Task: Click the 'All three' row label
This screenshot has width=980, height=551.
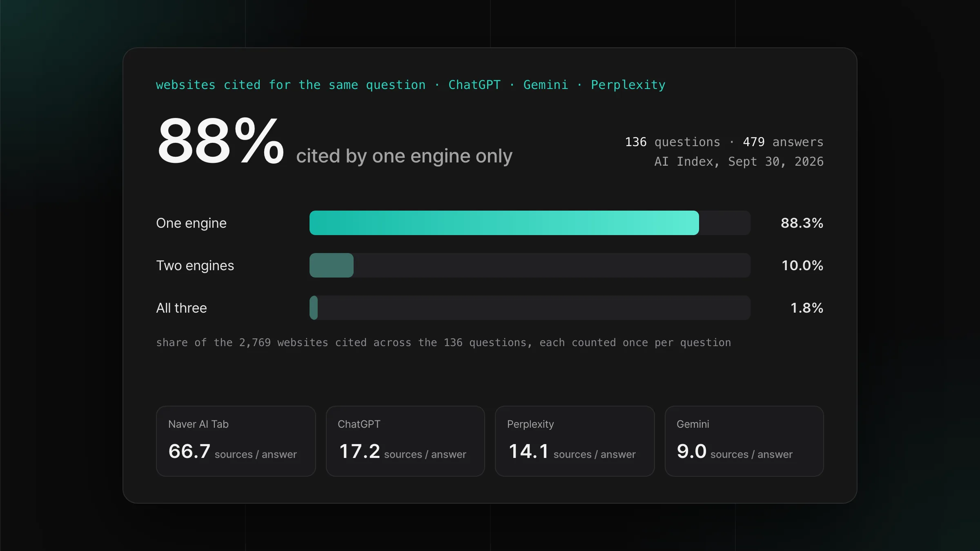Action: pyautogui.click(x=181, y=308)
